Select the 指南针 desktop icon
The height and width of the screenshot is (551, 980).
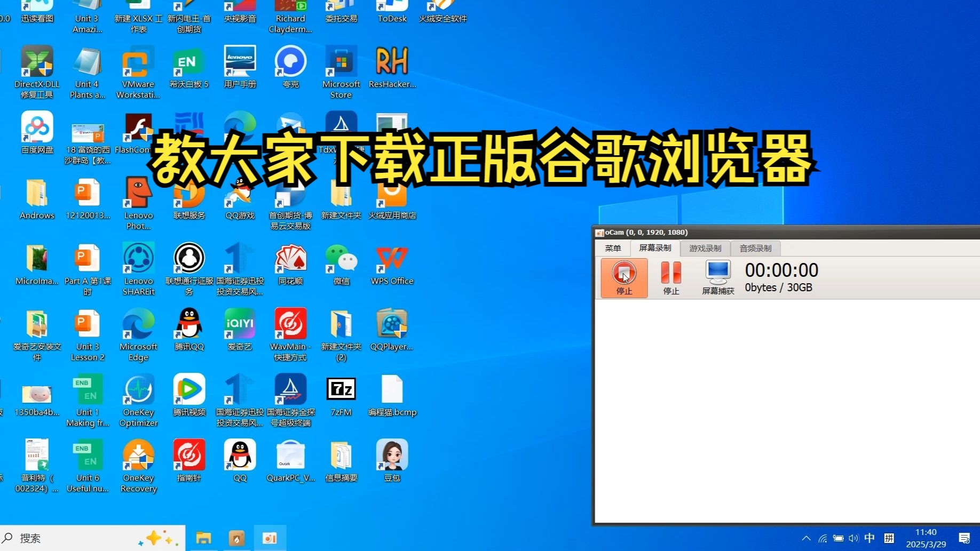coord(189,461)
